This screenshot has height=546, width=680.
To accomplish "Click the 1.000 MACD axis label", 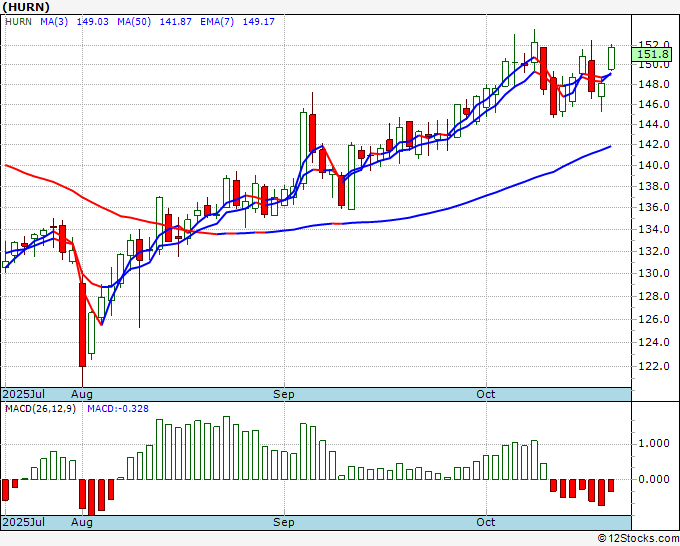I will click(654, 444).
